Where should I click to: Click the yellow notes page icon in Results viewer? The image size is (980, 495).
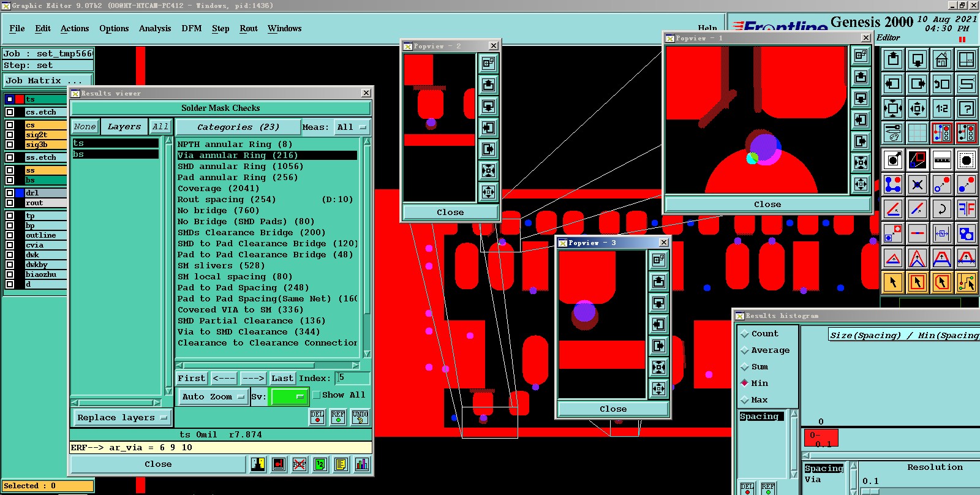click(x=341, y=464)
